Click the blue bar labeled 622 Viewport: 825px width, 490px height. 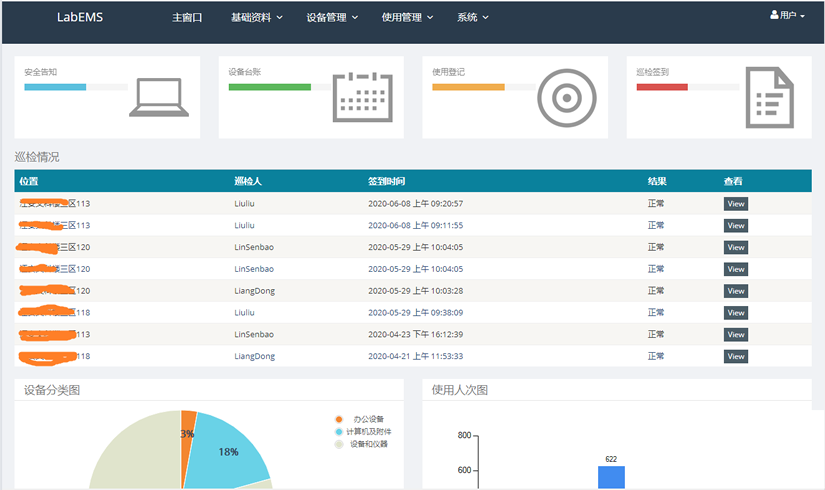pos(611,478)
